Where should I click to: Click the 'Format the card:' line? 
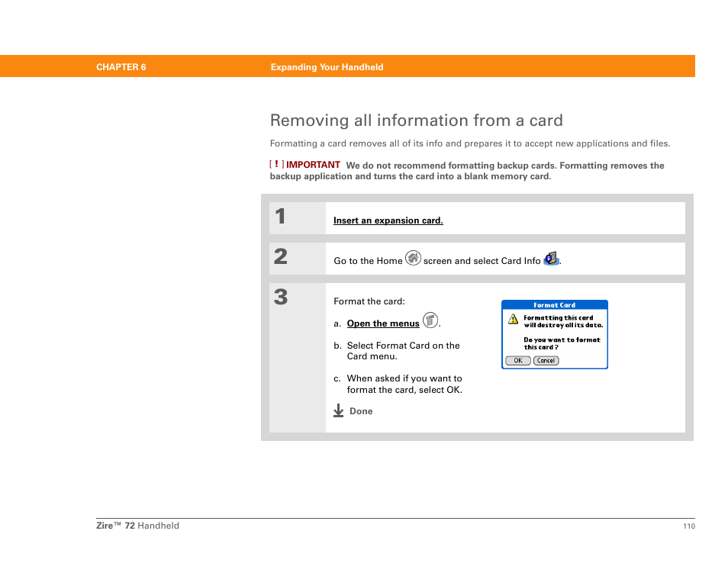coord(369,301)
